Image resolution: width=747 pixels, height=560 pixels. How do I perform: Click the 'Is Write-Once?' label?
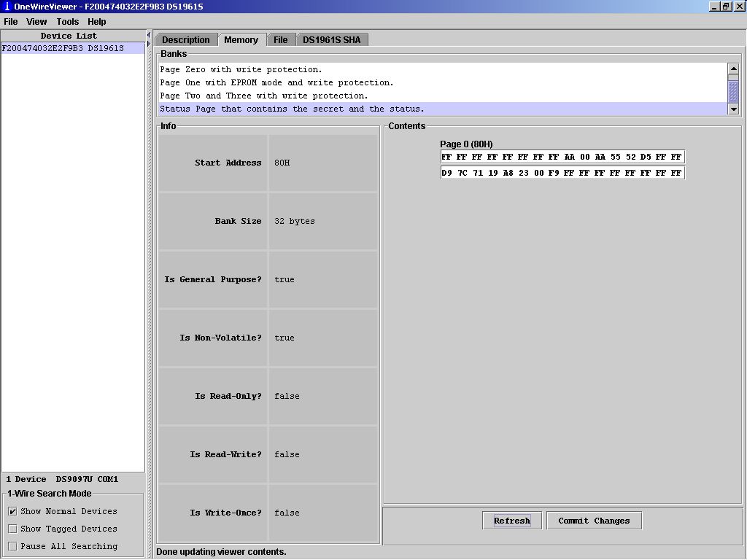pyautogui.click(x=226, y=513)
